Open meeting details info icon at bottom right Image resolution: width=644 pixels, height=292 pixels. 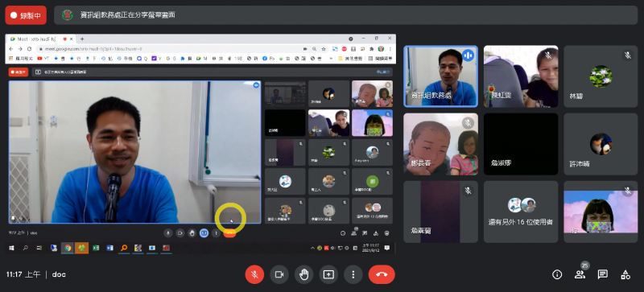point(557,274)
